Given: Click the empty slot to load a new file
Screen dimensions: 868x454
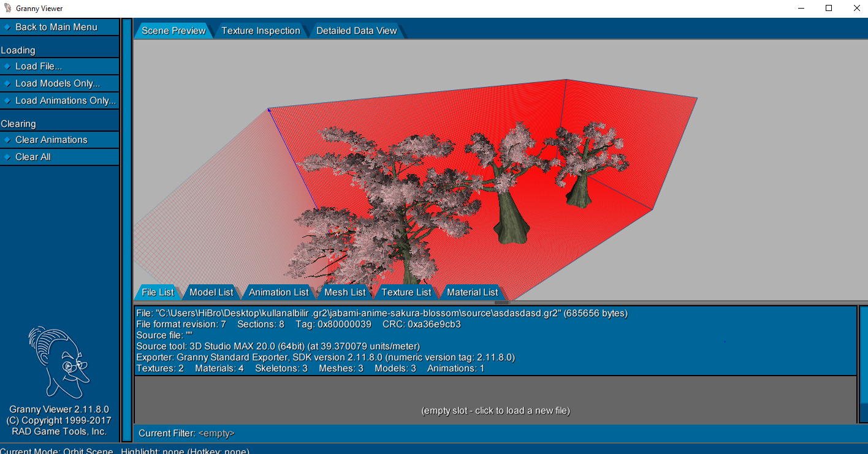Looking at the screenshot, I should (495, 410).
